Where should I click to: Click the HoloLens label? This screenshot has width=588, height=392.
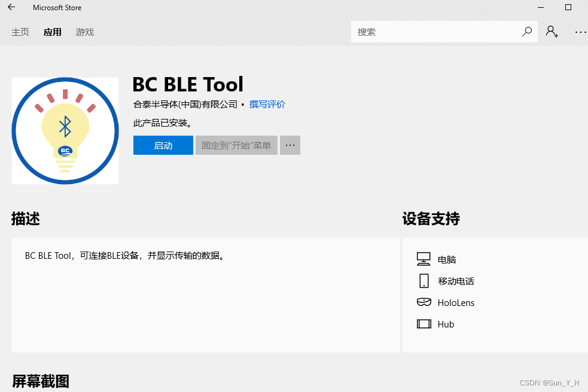pos(456,303)
